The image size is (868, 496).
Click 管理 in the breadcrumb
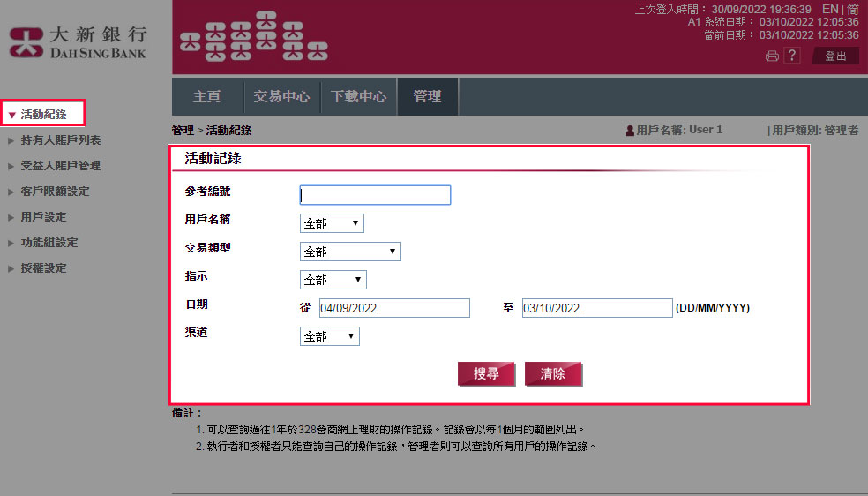(183, 131)
